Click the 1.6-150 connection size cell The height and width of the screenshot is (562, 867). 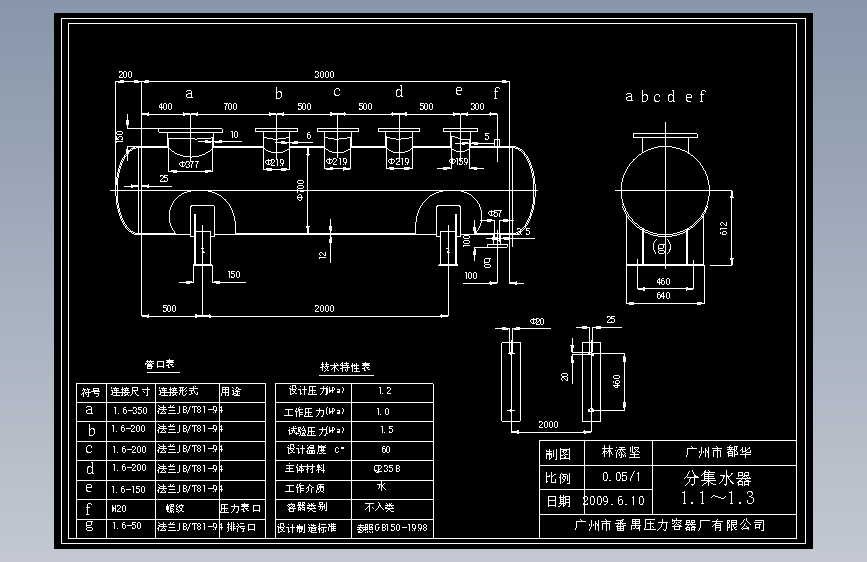(x=128, y=490)
